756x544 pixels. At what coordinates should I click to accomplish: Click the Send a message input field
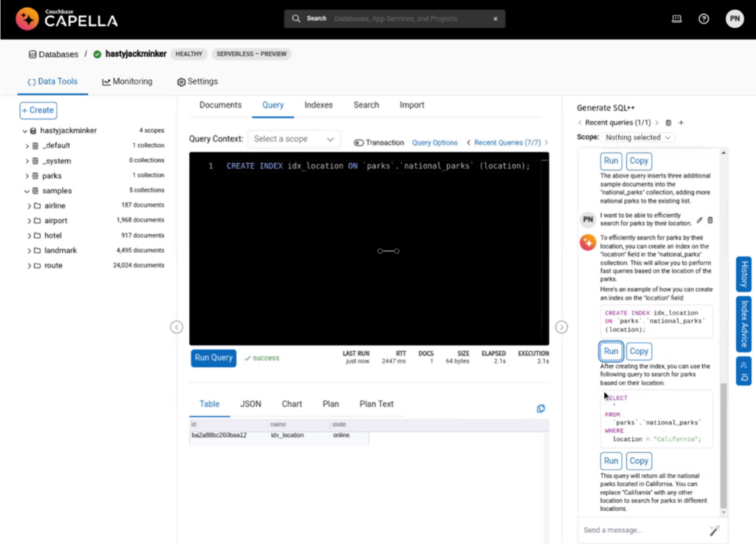point(643,530)
